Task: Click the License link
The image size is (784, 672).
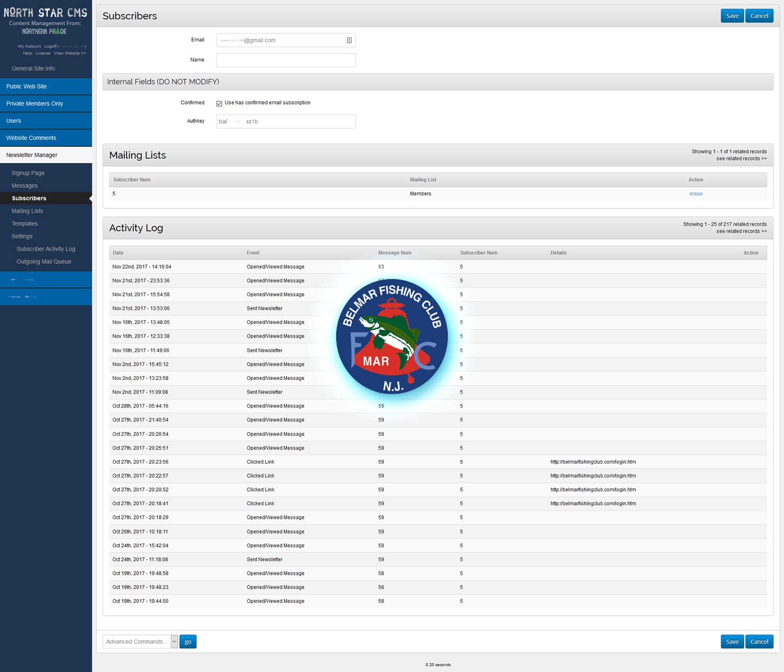Action: pos(43,53)
